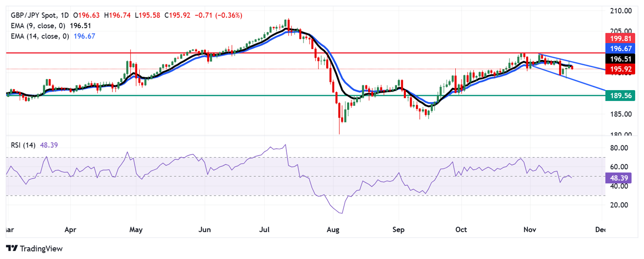This screenshot has height=259, width=644.
Task: Click the black 196.51 EMA price tag
Action: [x=621, y=59]
